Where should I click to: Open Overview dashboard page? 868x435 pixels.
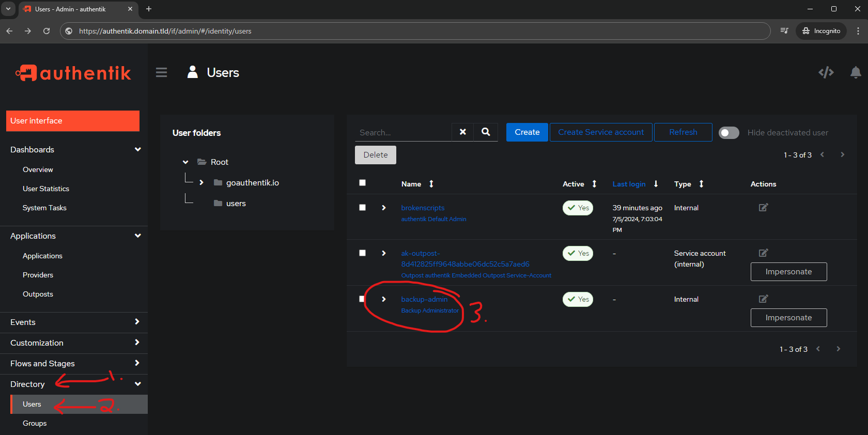click(38, 169)
